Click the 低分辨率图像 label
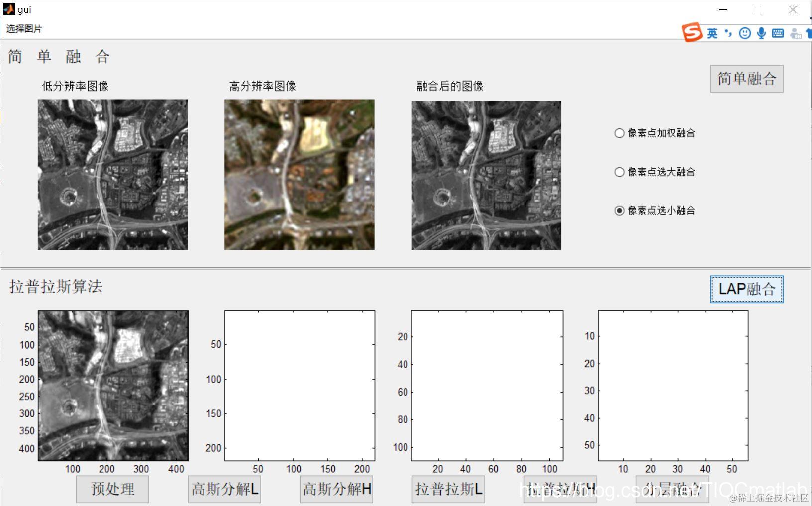812x506 pixels. [x=75, y=86]
